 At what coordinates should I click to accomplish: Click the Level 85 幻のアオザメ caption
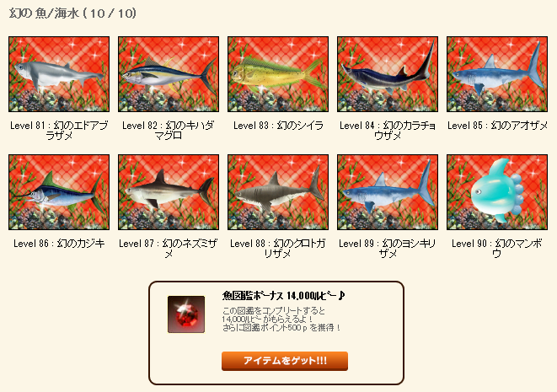497,126
